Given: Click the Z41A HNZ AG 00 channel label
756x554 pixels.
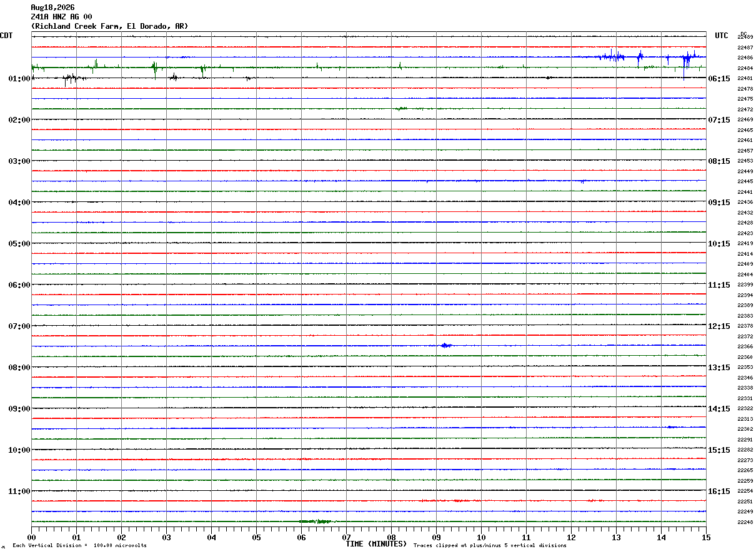Looking at the screenshot, I should pyautogui.click(x=61, y=17).
